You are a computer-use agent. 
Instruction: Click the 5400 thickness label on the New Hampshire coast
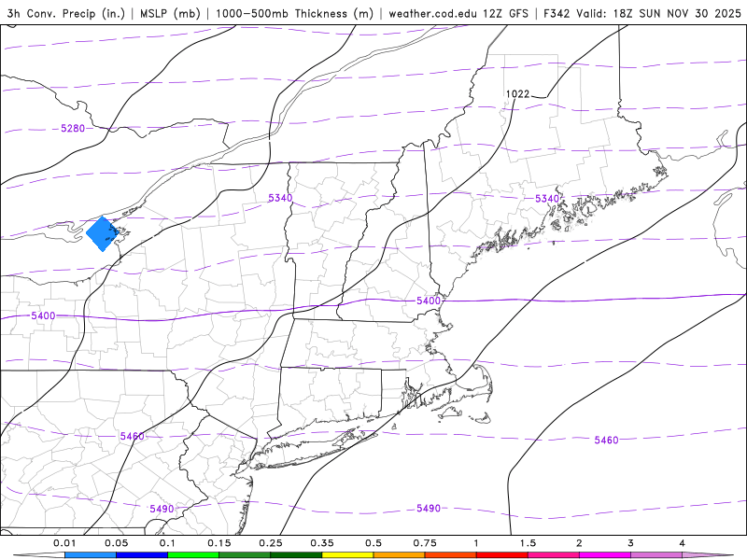tap(429, 301)
